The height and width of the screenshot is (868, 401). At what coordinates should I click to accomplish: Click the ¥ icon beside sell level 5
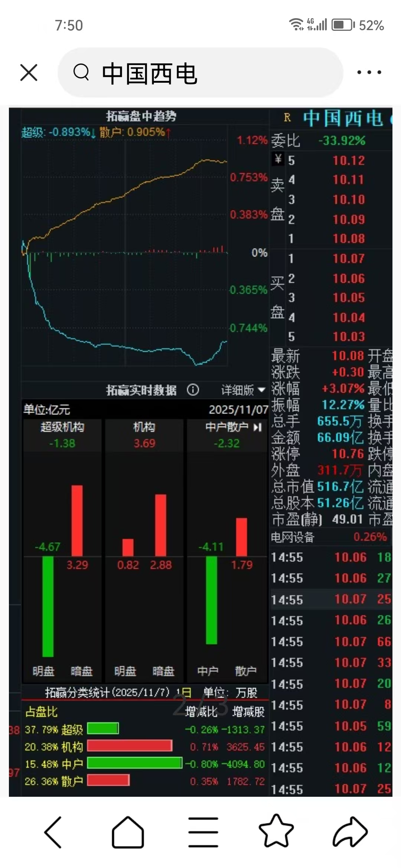(278, 160)
